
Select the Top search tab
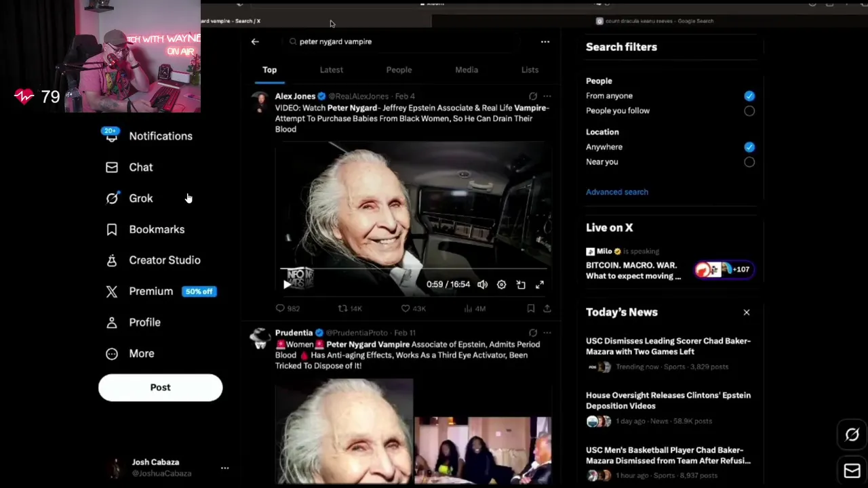[269, 70]
